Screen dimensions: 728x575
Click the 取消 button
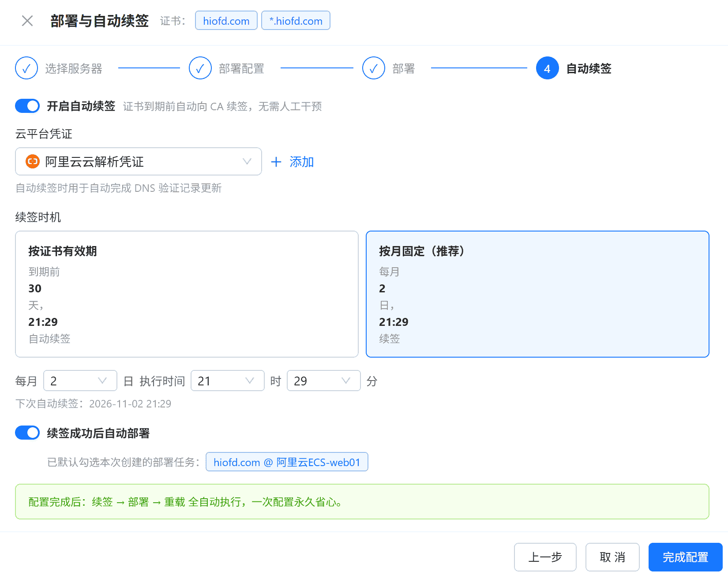pos(612,557)
